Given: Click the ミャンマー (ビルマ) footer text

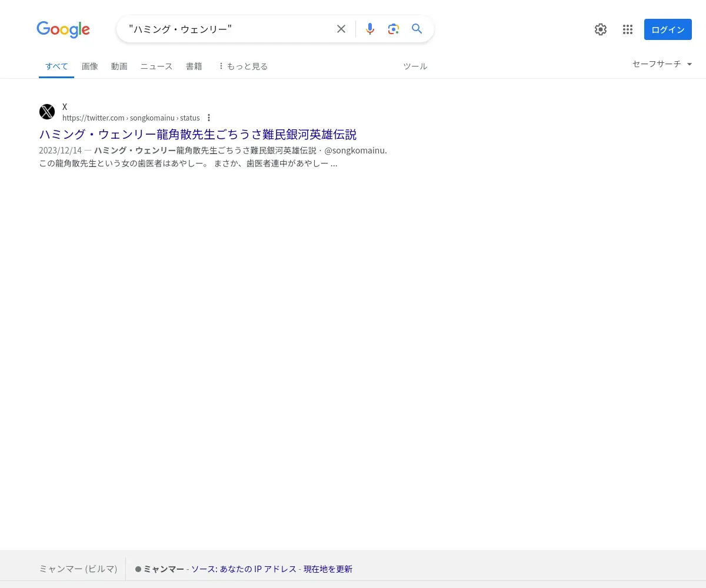Looking at the screenshot, I should click(x=78, y=569).
